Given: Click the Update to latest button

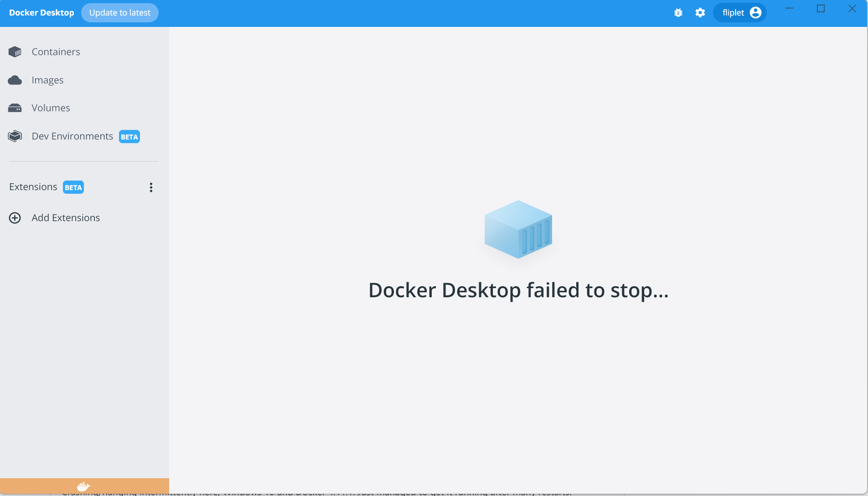Looking at the screenshot, I should point(120,12).
